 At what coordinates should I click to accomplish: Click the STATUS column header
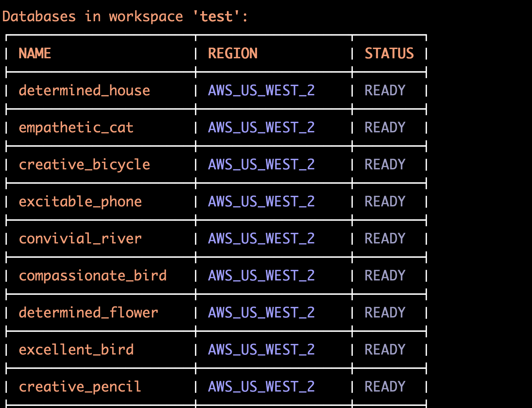click(x=389, y=53)
